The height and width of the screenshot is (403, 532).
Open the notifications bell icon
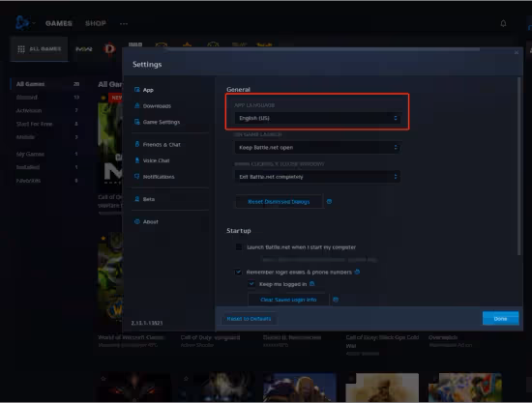click(503, 23)
